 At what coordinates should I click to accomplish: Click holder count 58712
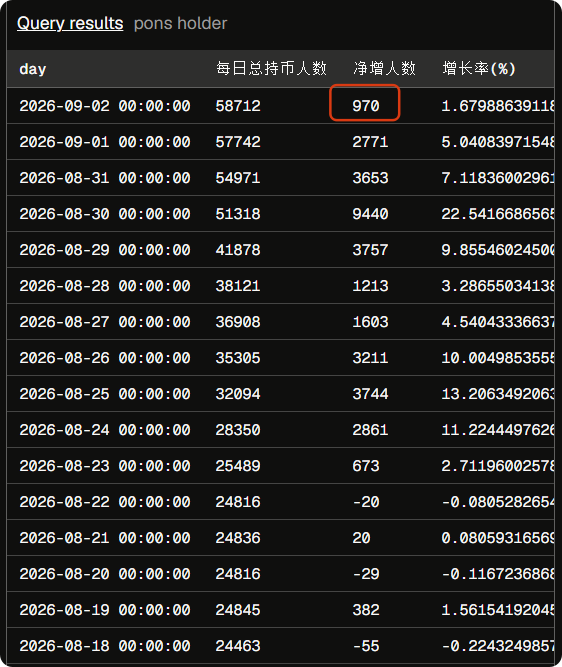coord(238,106)
